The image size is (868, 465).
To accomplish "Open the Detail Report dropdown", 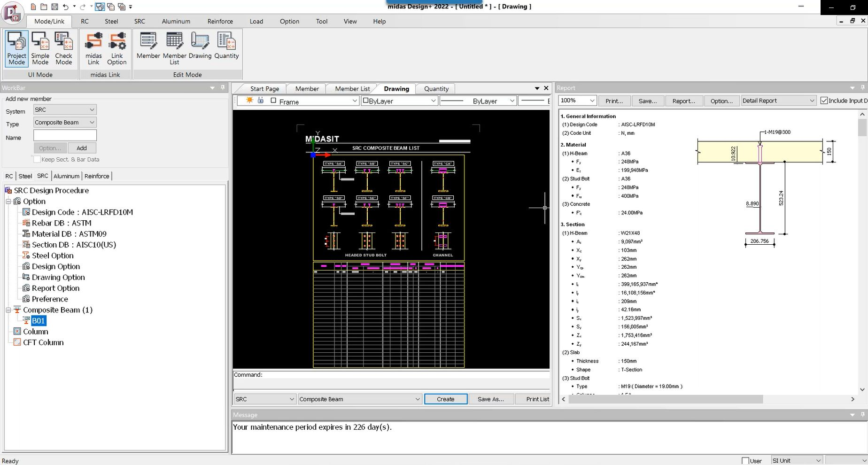I will pos(778,101).
